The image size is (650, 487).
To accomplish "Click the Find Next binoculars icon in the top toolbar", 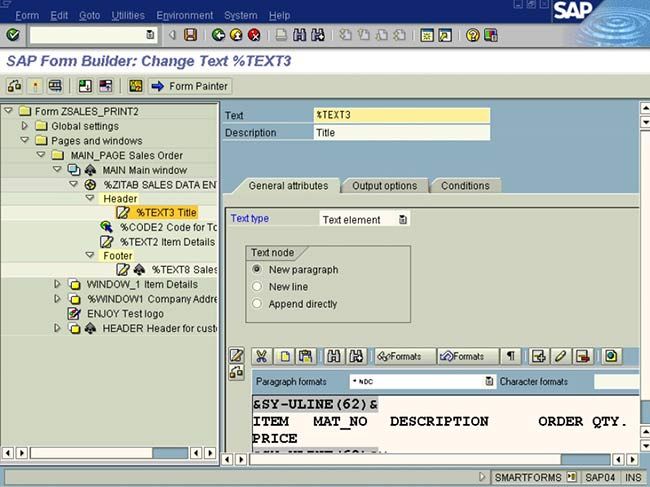I will coord(318,35).
